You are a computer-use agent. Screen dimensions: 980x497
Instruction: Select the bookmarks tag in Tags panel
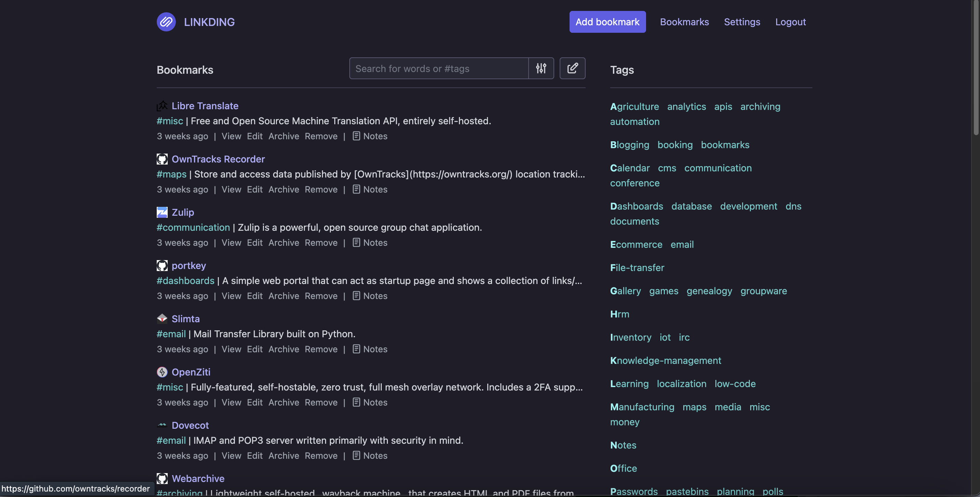coord(725,145)
